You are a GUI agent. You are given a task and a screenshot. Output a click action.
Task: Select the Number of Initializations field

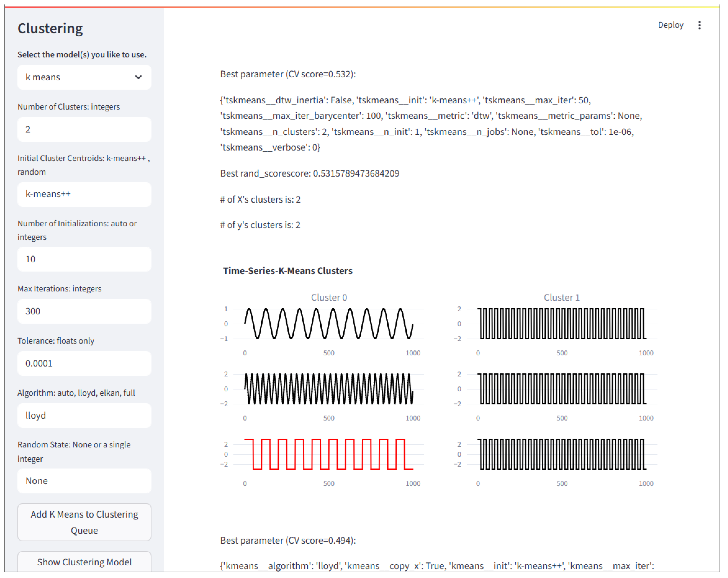[84, 259]
